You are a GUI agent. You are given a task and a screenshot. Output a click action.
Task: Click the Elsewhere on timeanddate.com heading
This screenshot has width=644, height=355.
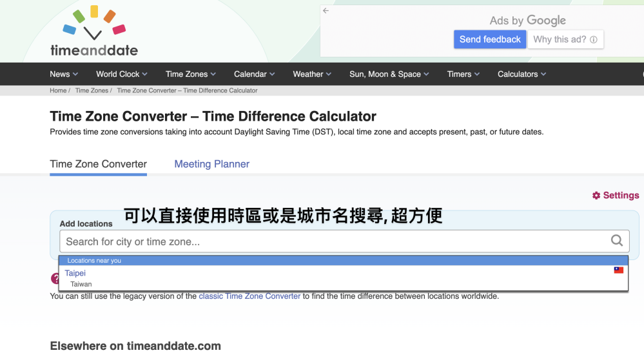coord(135,346)
